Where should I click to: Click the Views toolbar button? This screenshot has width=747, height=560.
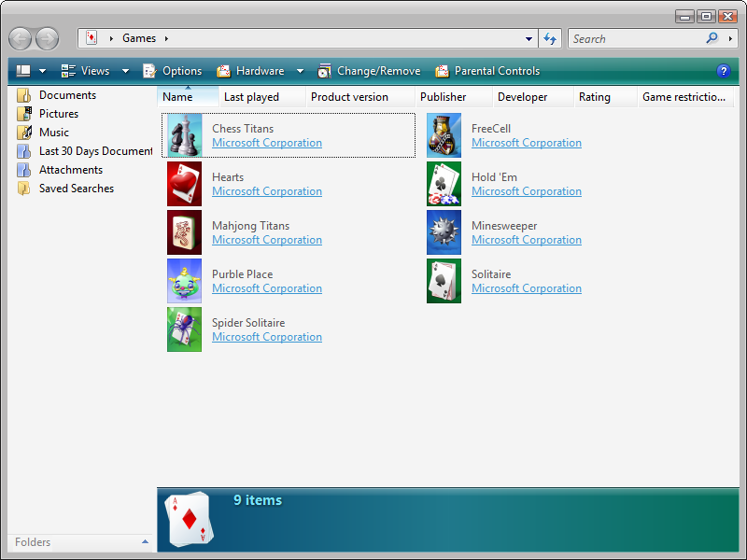pyautogui.click(x=85, y=71)
